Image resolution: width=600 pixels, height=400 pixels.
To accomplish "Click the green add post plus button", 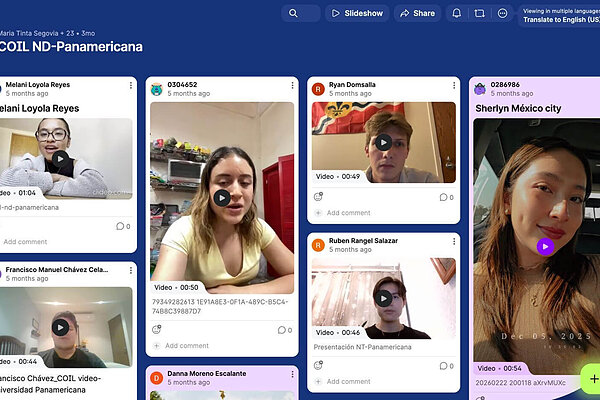I will pos(592,379).
